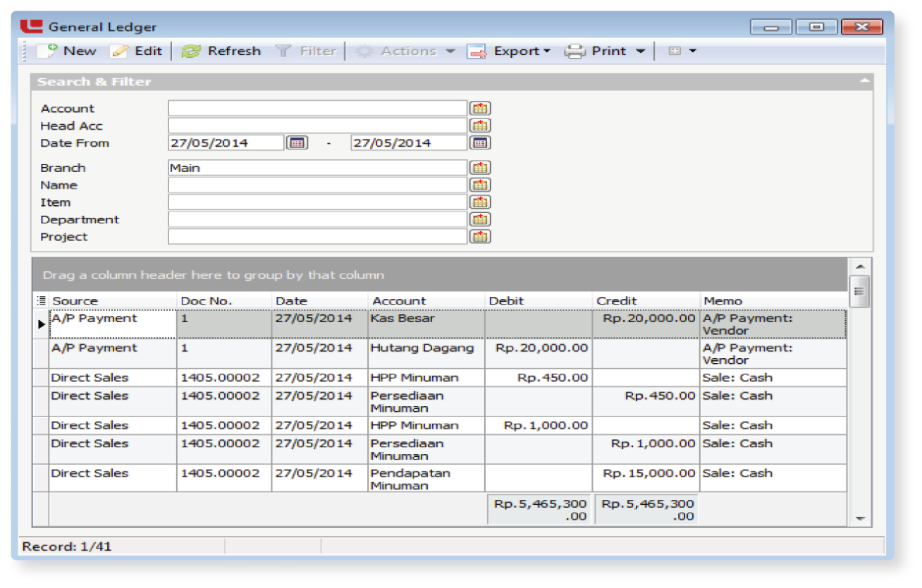
Task: Click the Account input field
Action: 318,108
